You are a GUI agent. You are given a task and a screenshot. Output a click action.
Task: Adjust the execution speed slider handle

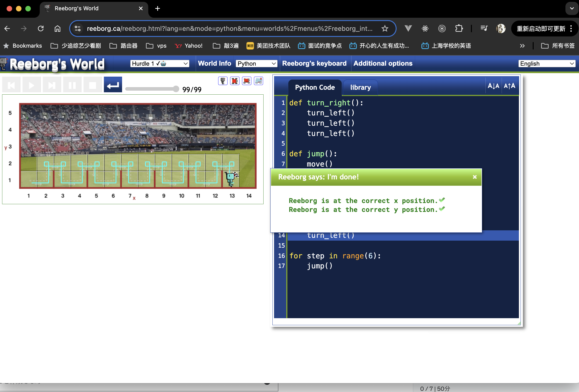tap(176, 89)
